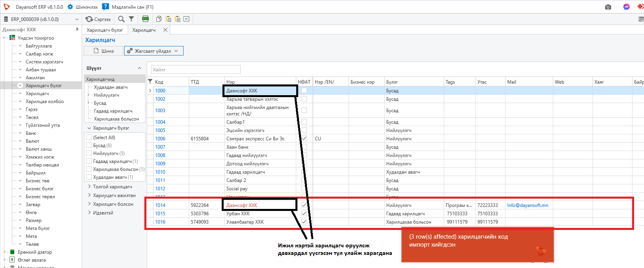
Task: Select the Сэнтрал экспресс Си Ви Эс cell
Action: tap(261, 139)
